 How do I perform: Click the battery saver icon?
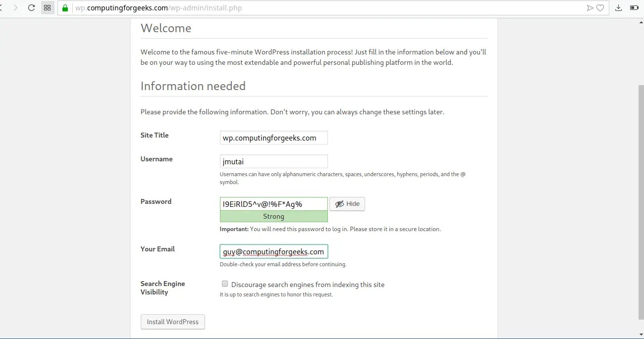(x=634, y=8)
